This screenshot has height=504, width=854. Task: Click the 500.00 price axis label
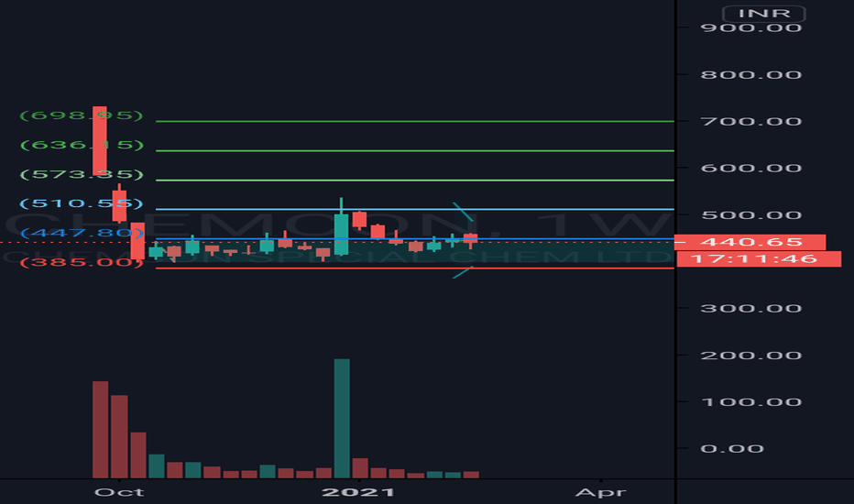pyautogui.click(x=751, y=215)
